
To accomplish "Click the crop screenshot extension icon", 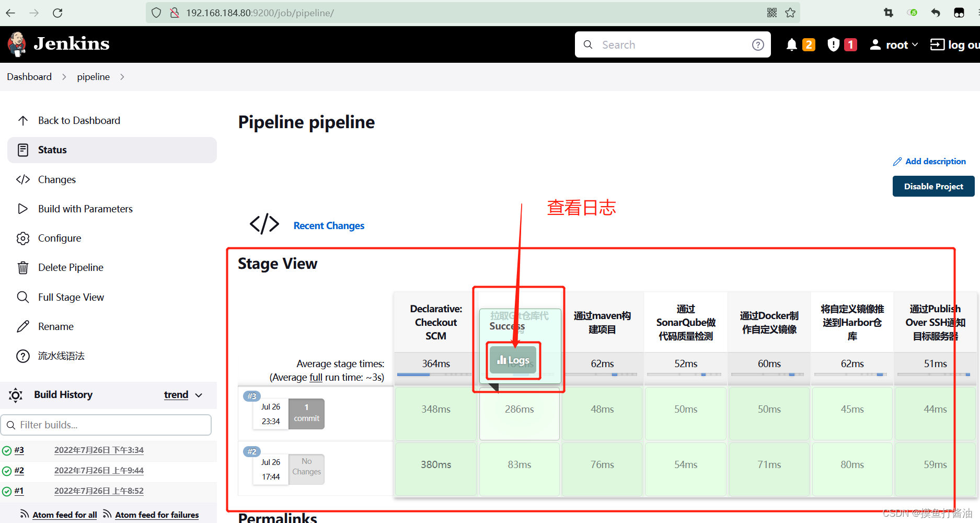I will point(889,13).
